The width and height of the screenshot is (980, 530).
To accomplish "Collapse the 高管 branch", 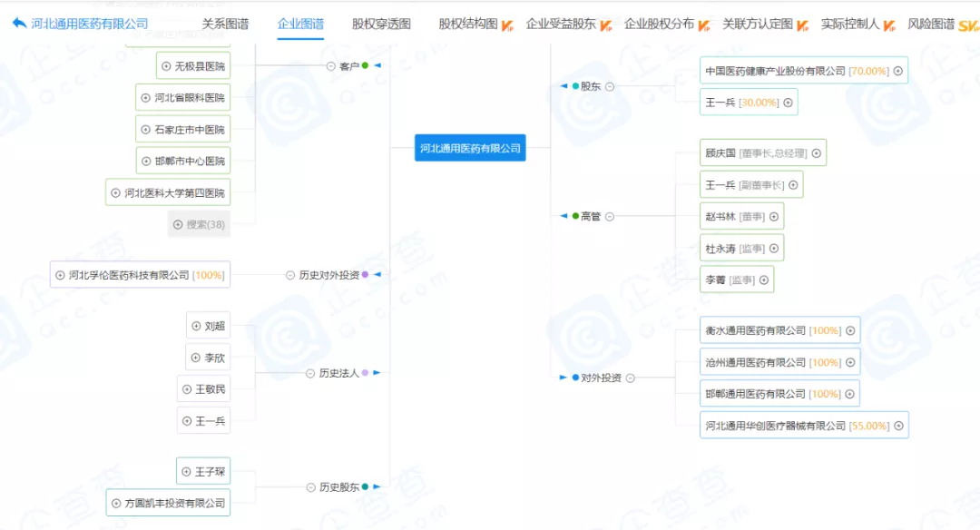I will click(610, 216).
